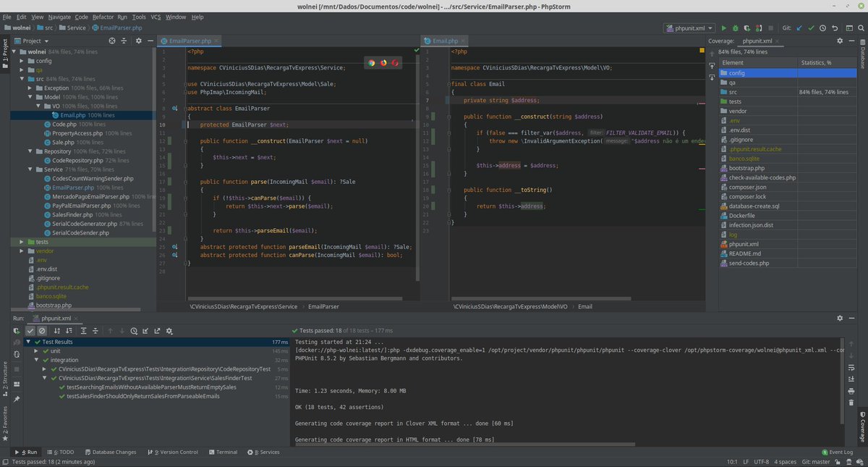
Task: Open the Services tool window
Action: click(x=263, y=453)
